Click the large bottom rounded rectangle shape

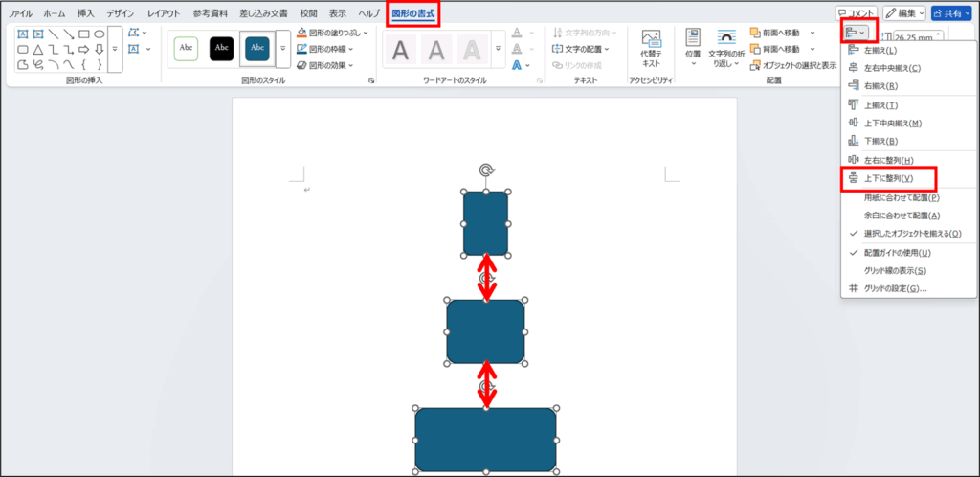(485, 439)
